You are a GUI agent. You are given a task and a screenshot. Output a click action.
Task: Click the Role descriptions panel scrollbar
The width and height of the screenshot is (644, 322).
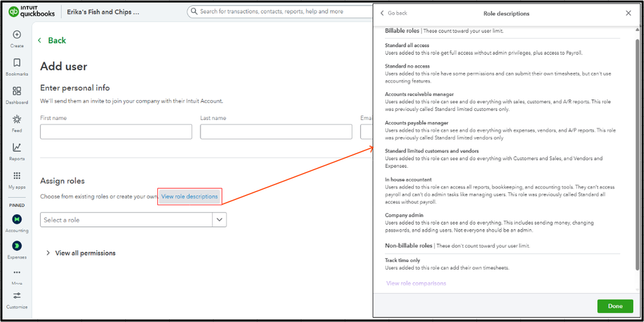pos(638,154)
